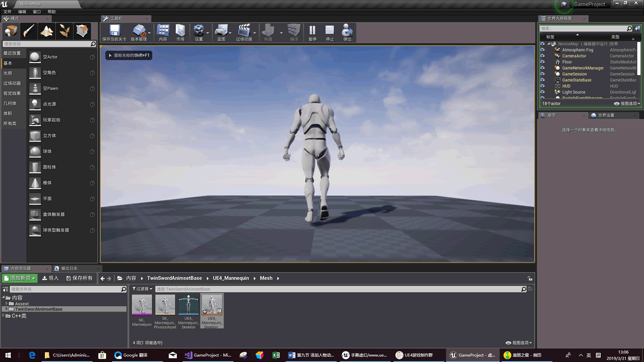Open 过场动画 dropdown arrow
644x362 pixels.
[255, 33]
